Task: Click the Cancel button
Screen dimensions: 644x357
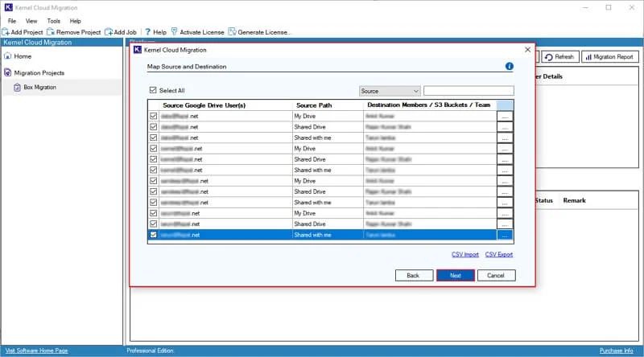Action: point(496,275)
